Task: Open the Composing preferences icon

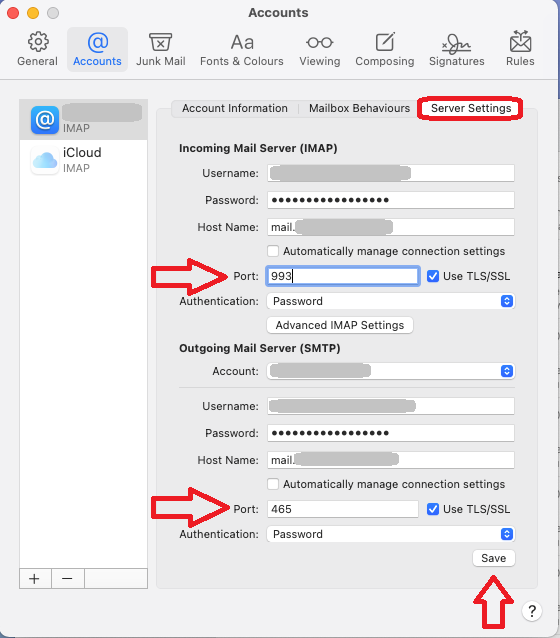Action: pos(385,42)
